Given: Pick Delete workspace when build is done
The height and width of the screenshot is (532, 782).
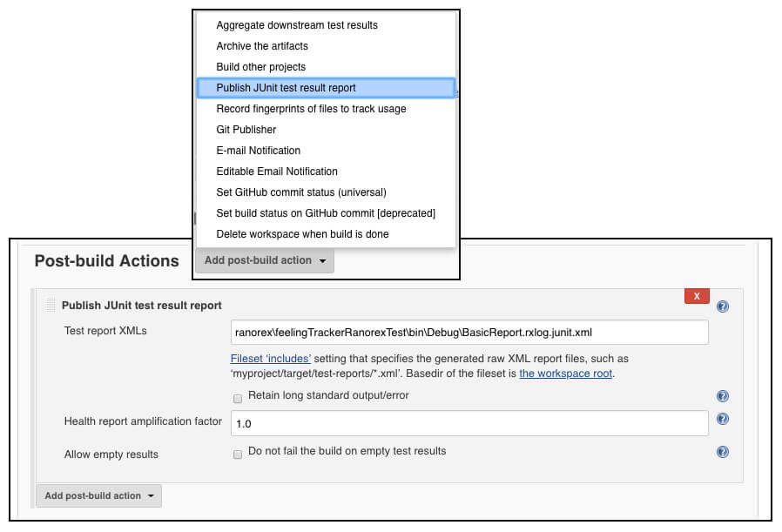Looking at the screenshot, I should pos(326,234).
